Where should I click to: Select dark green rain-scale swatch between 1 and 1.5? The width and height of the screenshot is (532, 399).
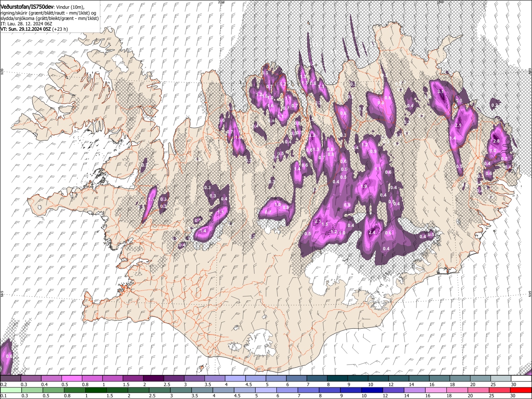[96, 390]
